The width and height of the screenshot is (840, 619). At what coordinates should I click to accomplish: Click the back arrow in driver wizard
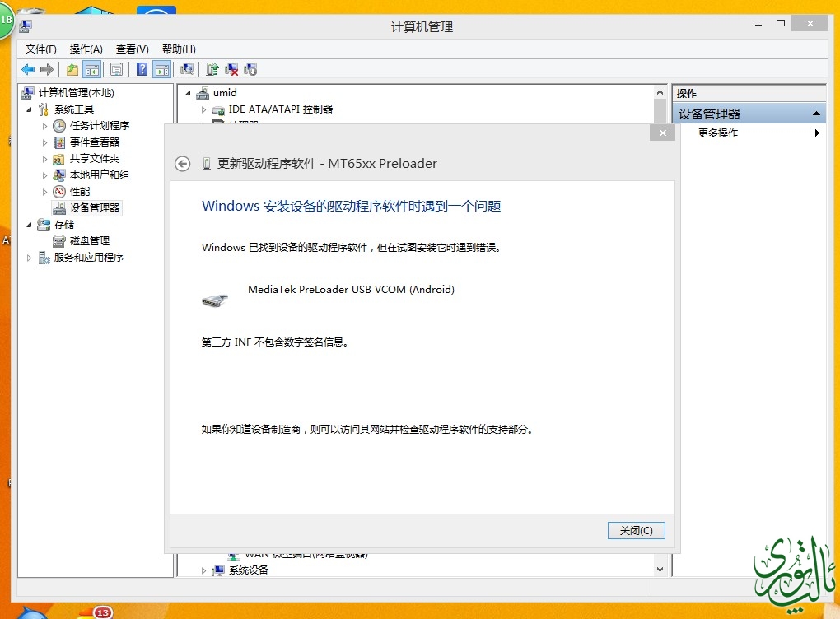[183, 164]
